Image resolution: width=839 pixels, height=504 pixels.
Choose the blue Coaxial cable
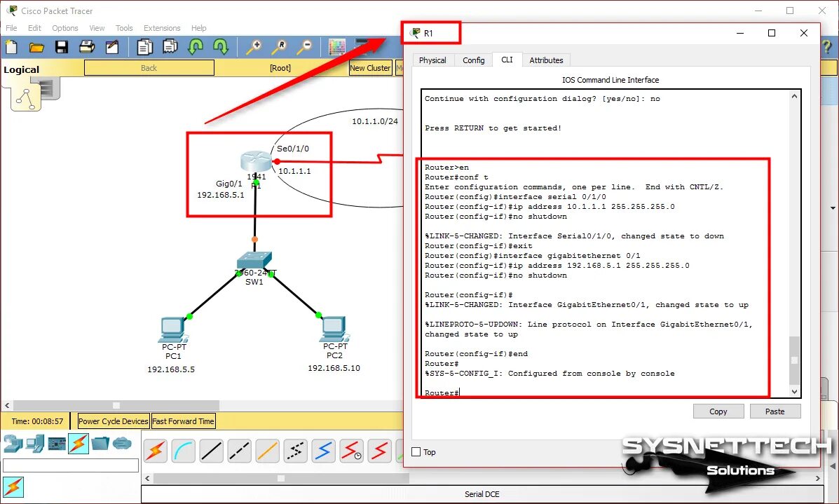[322, 451]
